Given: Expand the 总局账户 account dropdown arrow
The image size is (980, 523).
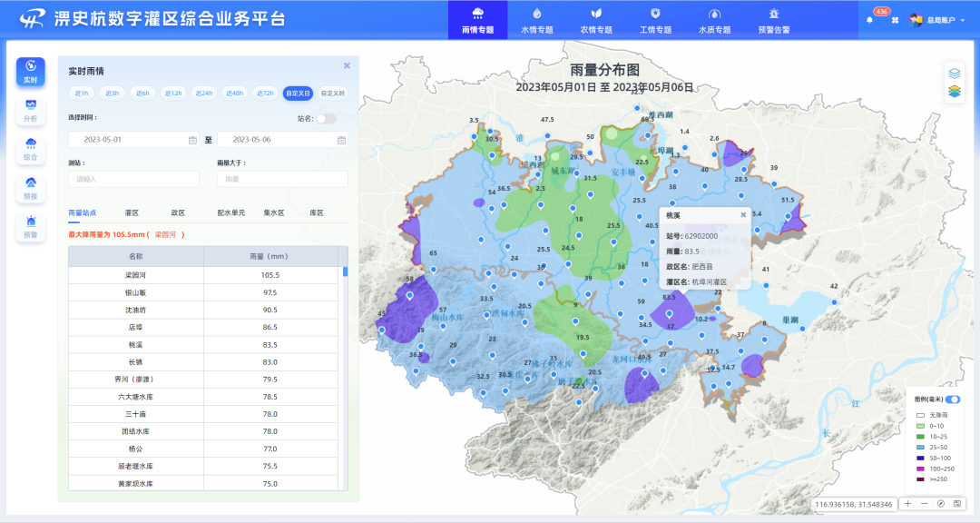Looking at the screenshot, I should click(963, 20).
